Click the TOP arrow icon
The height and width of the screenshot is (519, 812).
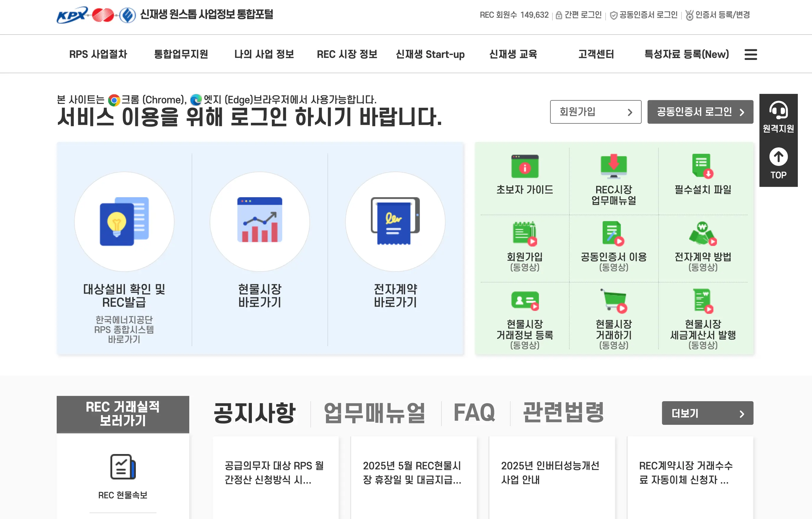[x=778, y=157]
